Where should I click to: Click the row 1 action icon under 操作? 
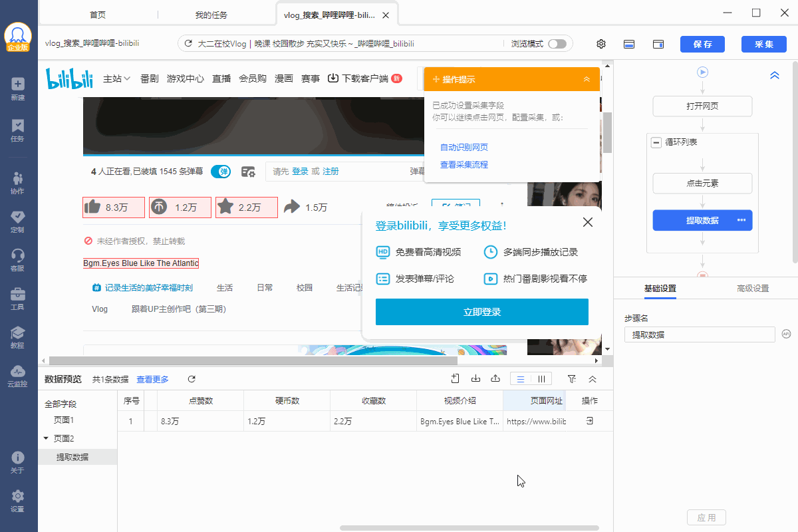589,421
